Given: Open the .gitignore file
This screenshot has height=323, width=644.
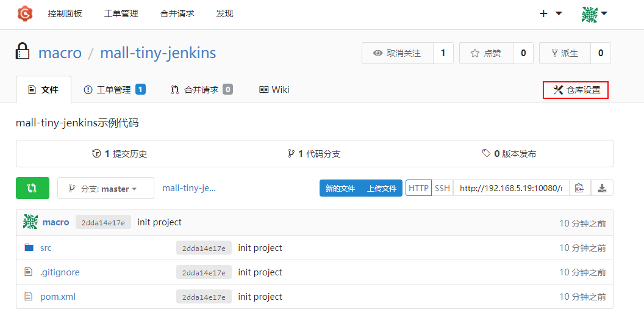Looking at the screenshot, I should (60, 272).
